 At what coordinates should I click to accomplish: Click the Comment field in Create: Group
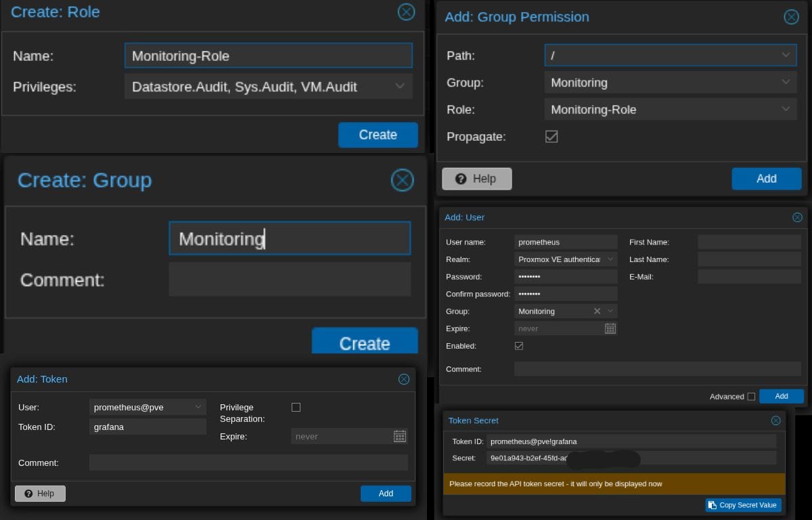click(290, 279)
